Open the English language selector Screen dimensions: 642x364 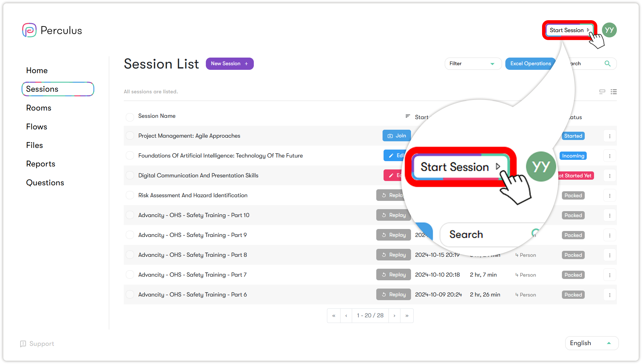point(591,343)
